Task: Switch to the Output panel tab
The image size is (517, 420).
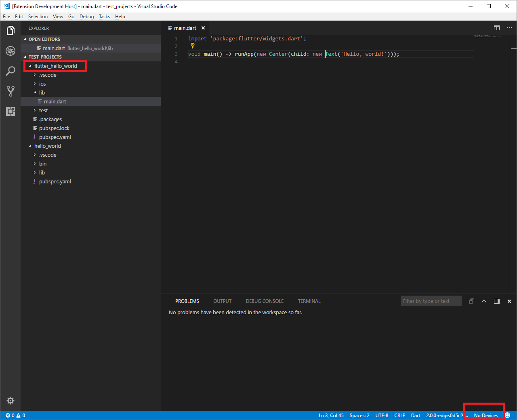Action: [222, 301]
